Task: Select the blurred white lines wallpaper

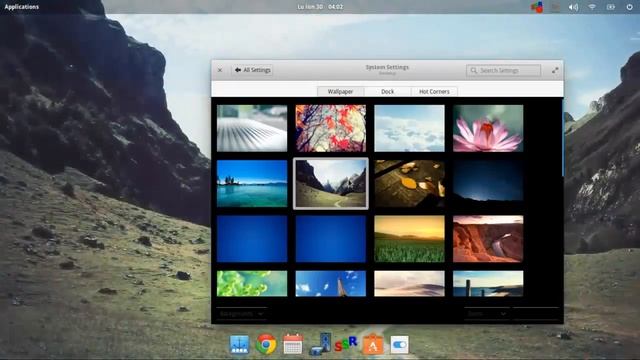Action: (x=252, y=128)
